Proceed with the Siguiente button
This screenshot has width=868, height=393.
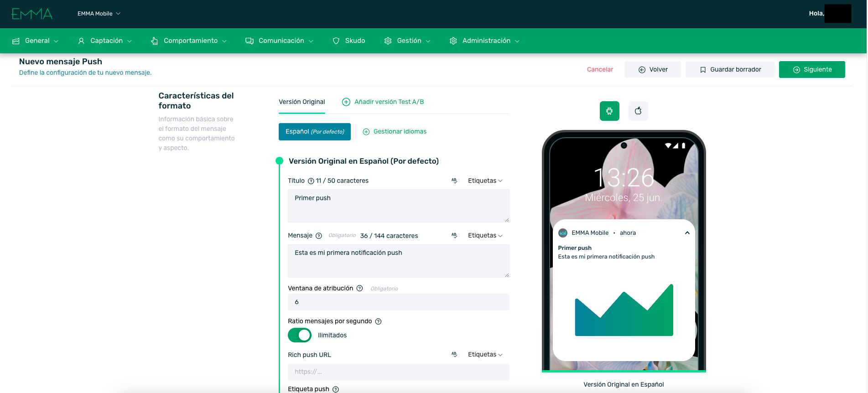click(812, 70)
